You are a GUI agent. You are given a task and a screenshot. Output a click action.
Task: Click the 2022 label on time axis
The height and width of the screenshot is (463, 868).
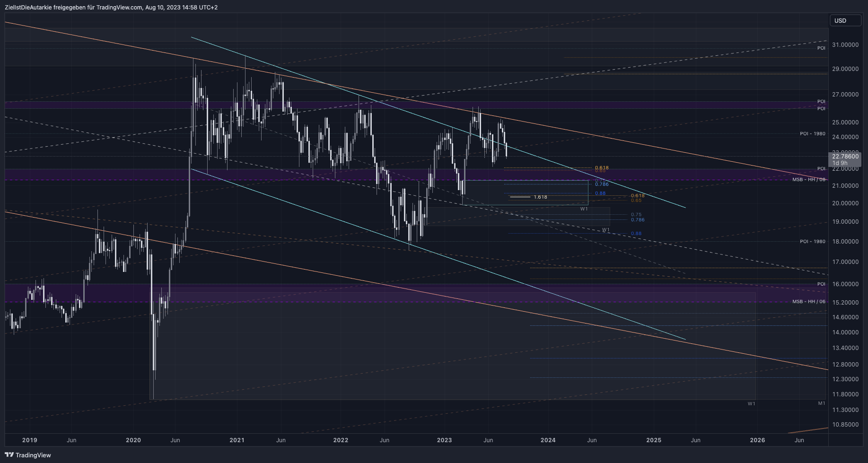pyautogui.click(x=341, y=440)
